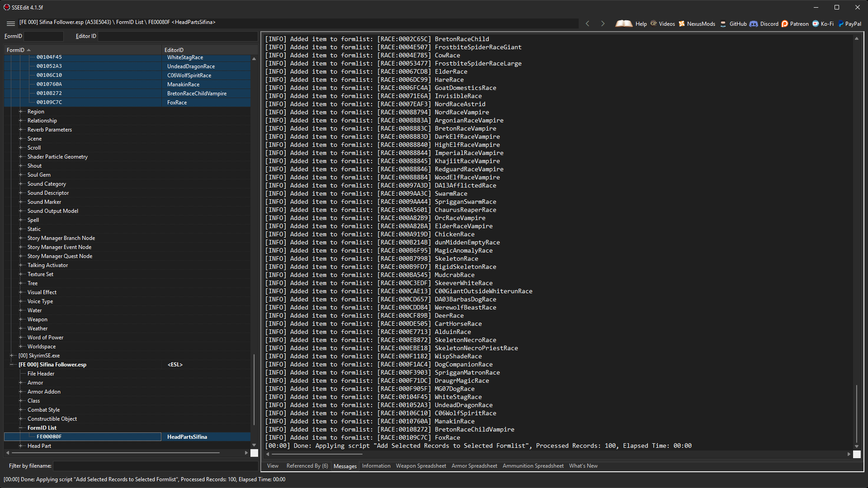Expand the Weapon tree node
The width and height of the screenshot is (868, 488).
(20, 319)
